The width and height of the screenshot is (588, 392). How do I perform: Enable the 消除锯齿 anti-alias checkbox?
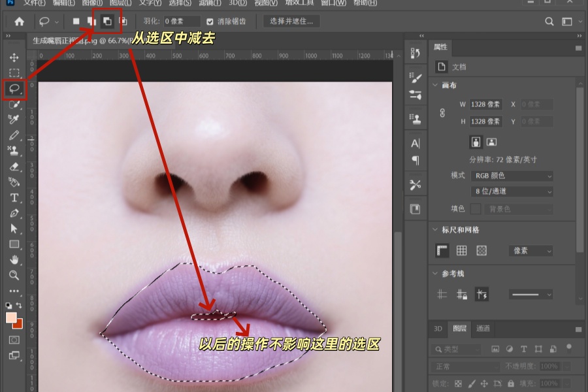coord(209,20)
